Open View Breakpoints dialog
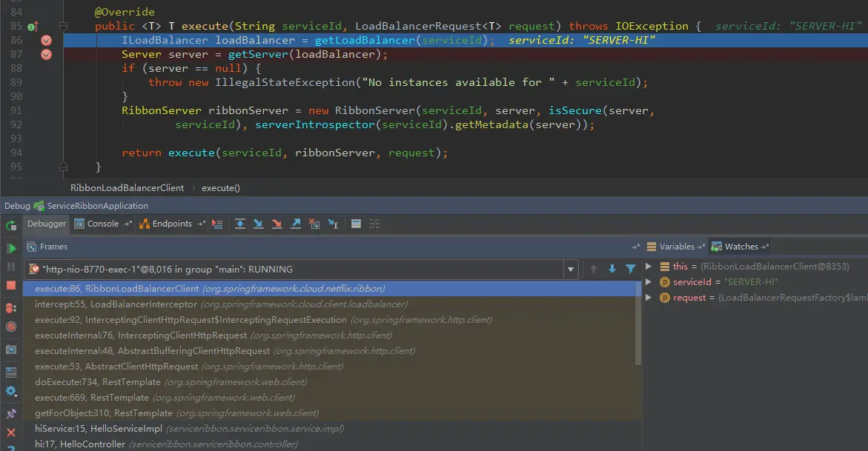The width and height of the screenshot is (868, 451). 11,308
